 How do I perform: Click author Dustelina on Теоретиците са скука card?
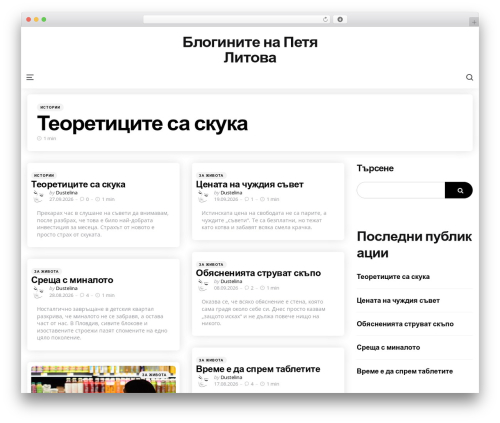click(67, 193)
